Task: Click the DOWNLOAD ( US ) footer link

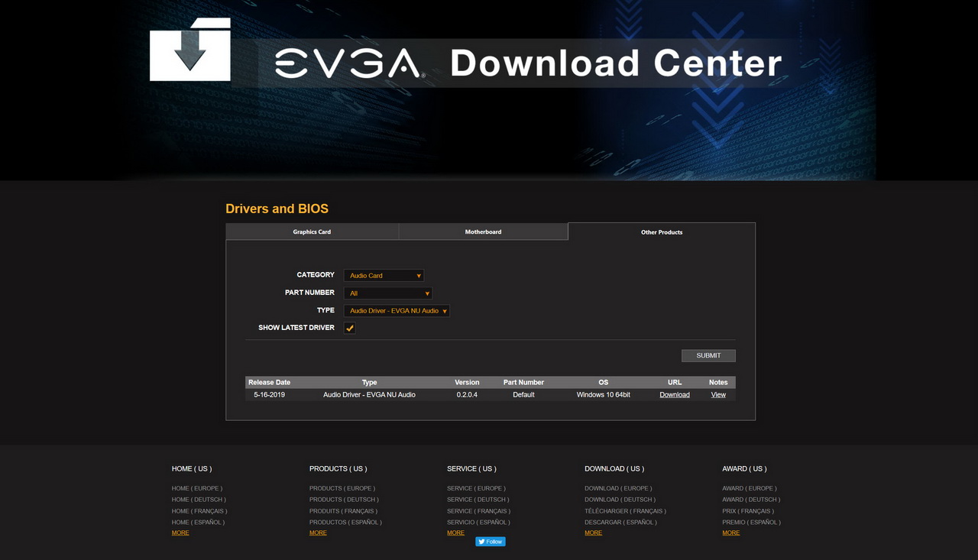Action: coord(614,468)
